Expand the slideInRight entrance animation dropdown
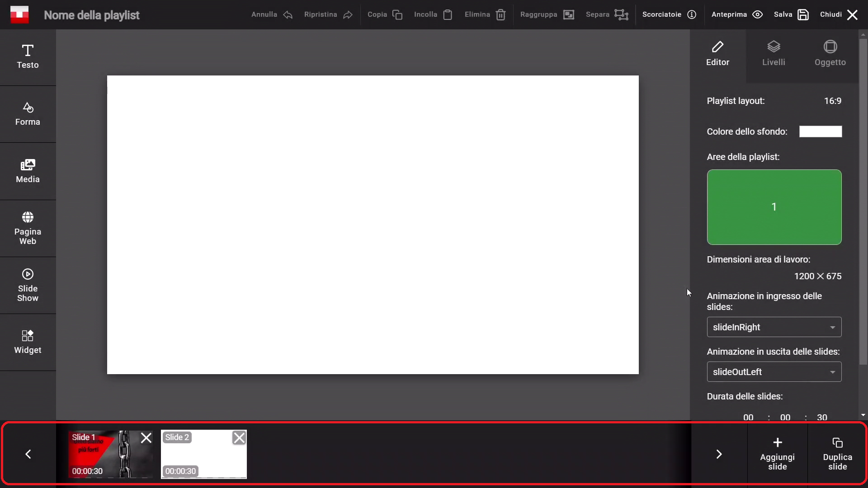The image size is (868, 488). click(x=774, y=327)
